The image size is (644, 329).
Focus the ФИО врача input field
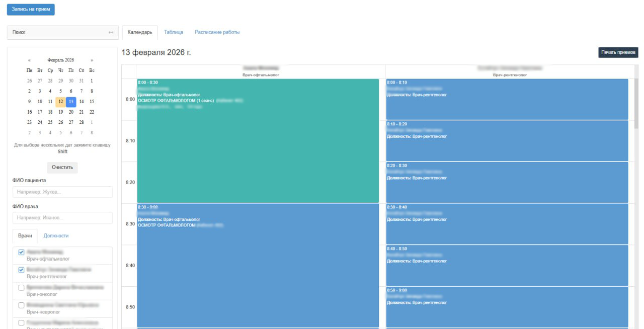click(x=62, y=218)
